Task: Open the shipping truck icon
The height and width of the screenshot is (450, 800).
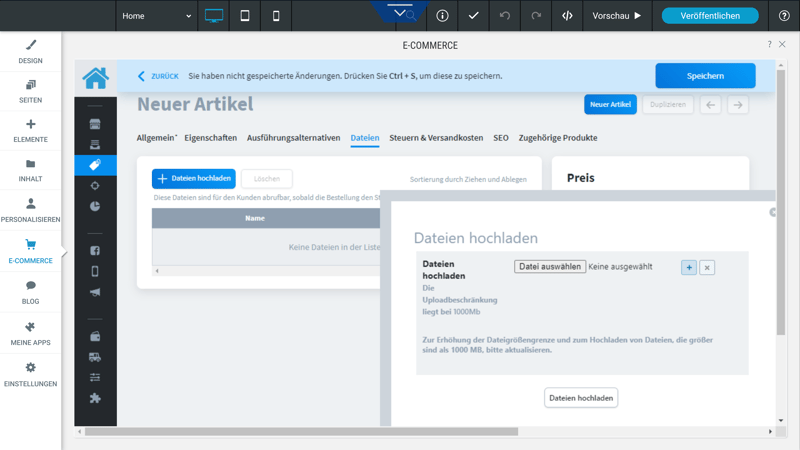Action: (x=95, y=357)
